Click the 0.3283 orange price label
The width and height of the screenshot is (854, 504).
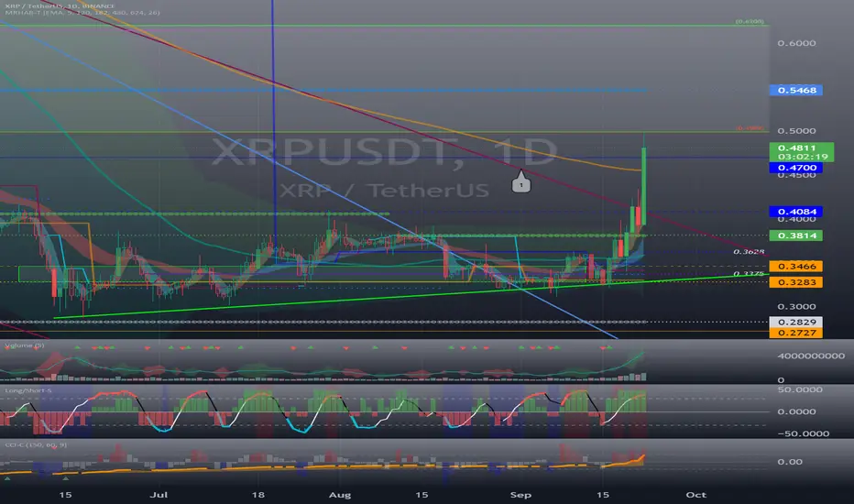tap(795, 282)
